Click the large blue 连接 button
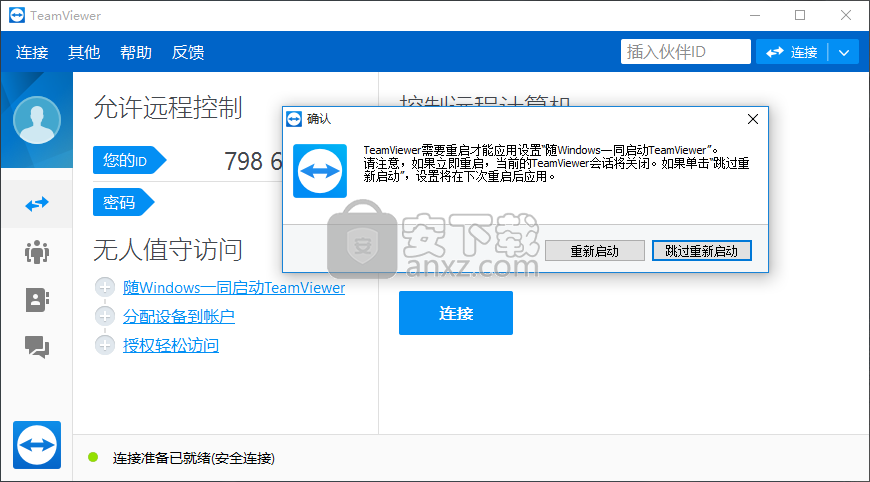The image size is (870, 482). 456,313
